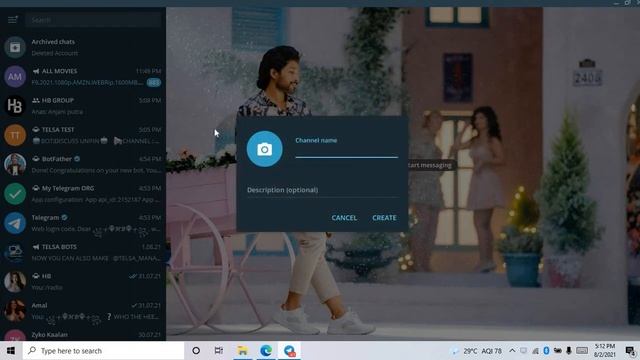The width and height of the screenshot is (640, 360).
Task: Focus the Channel name input field
Action: point(347,151)
